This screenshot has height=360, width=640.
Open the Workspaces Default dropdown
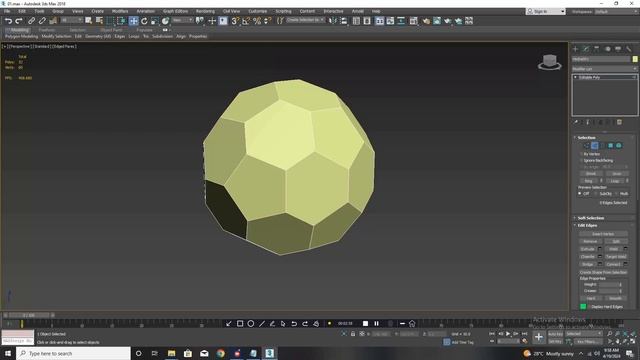[616, 11]
